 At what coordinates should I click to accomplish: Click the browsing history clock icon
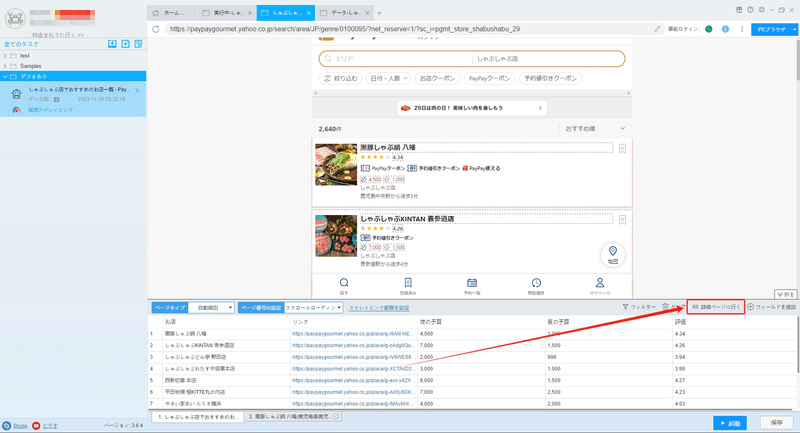536,283
